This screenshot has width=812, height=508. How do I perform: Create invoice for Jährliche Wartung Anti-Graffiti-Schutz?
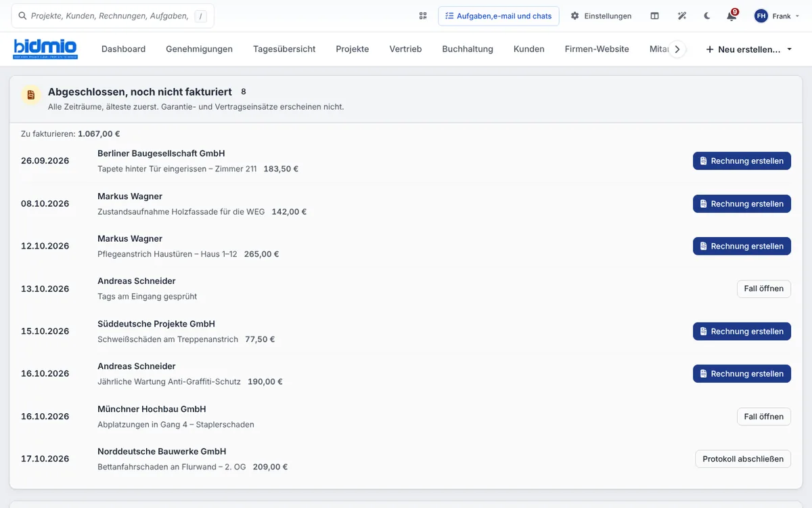click(742, 374)
